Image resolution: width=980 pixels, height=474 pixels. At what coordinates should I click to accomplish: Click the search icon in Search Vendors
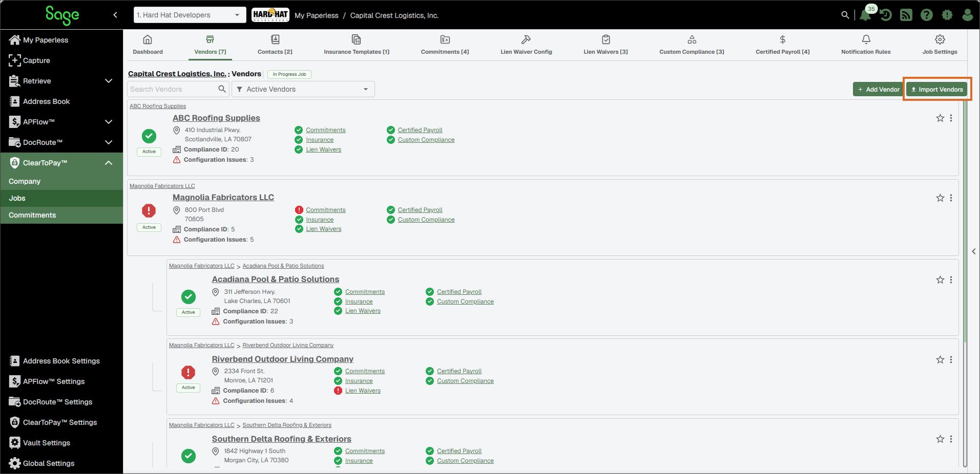click(x=222, y=89)
